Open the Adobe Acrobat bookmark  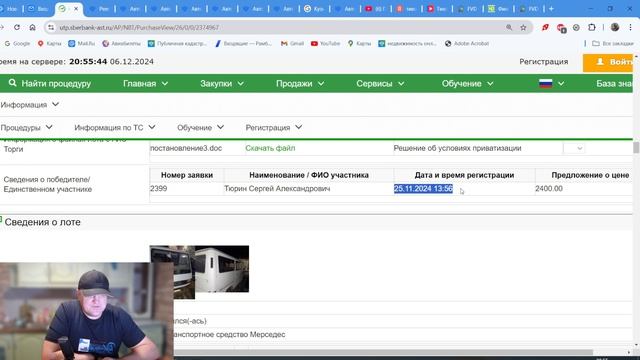[x=467, y=43]
